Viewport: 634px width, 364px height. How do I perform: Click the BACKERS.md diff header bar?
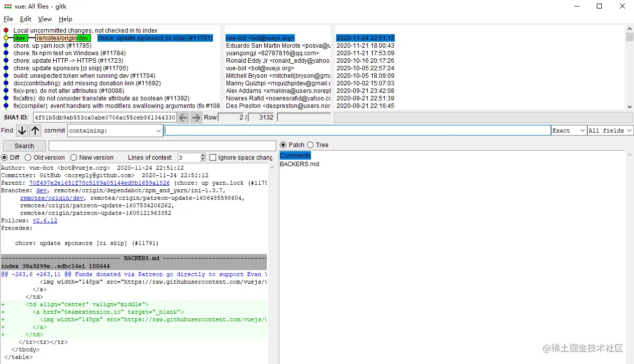click(134, 258)
